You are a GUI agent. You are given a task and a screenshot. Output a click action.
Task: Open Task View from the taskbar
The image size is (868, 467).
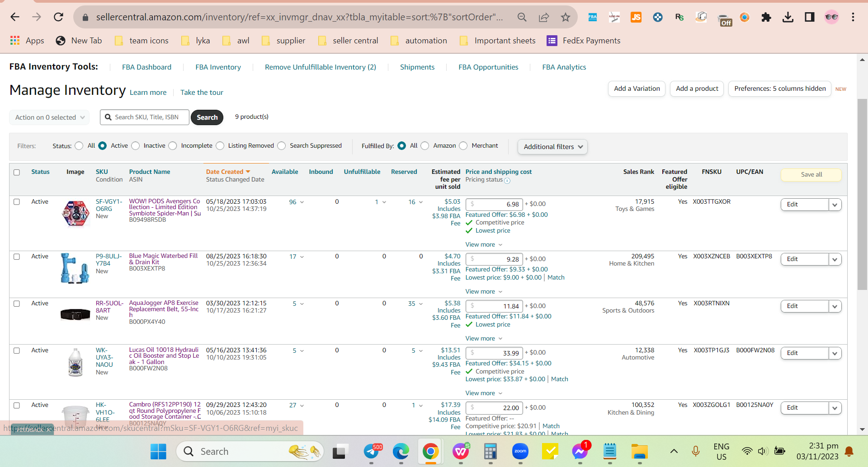coord(340,451)
